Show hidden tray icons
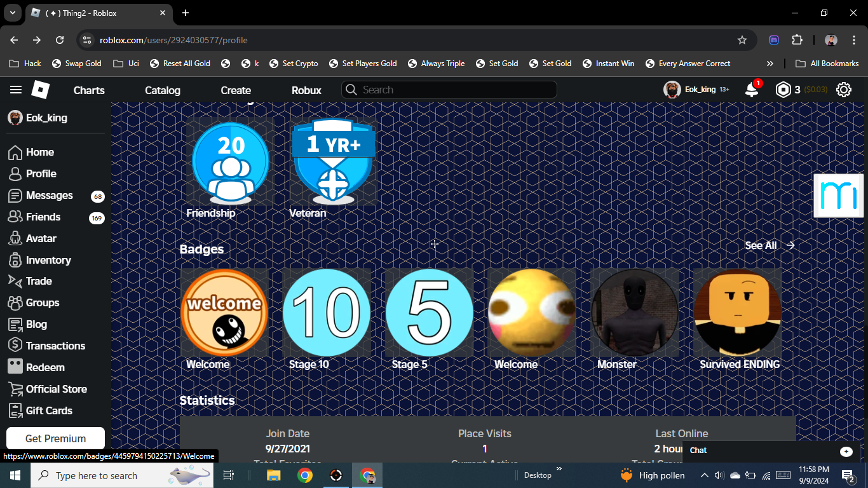 (704, 475)
